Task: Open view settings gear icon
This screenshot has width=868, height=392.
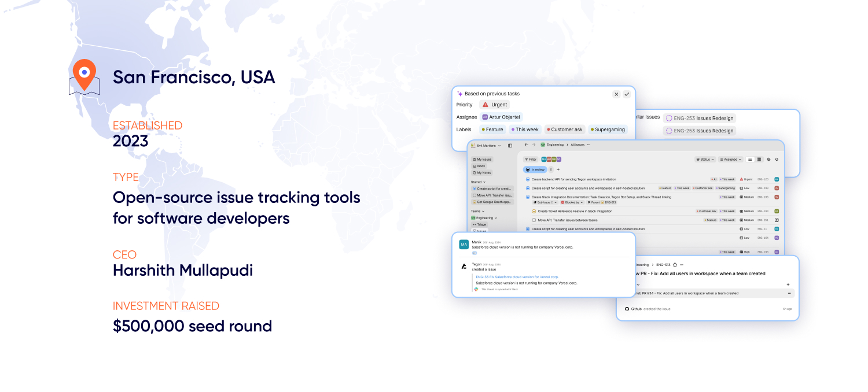Action: [x=768, y=159]
